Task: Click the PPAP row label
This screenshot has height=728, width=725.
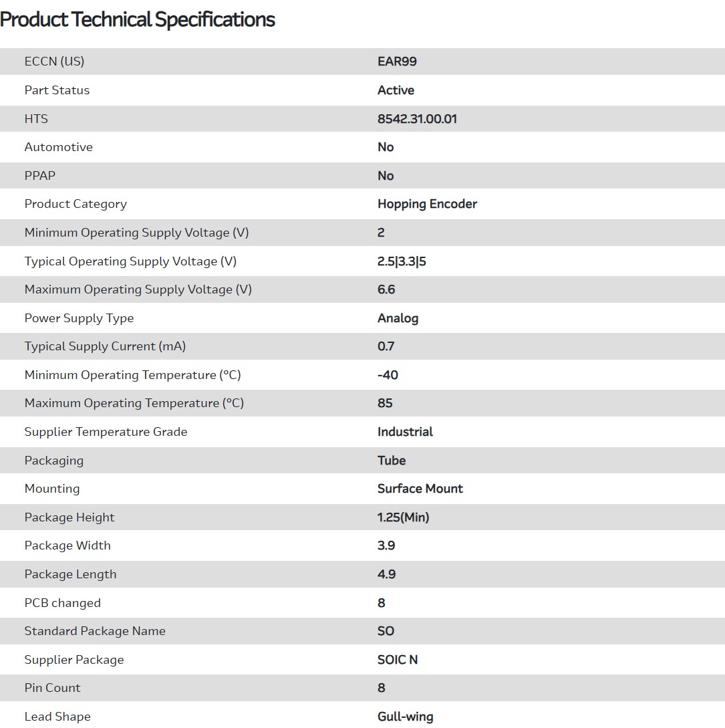Action: click(39, 176)
